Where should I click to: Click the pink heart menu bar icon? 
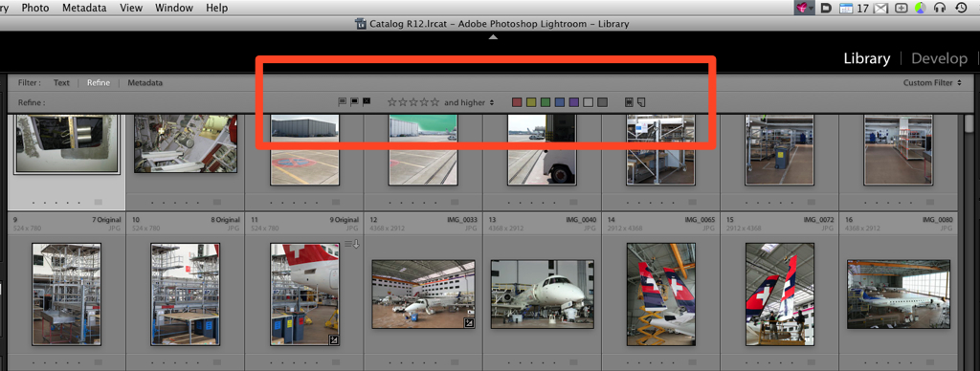tap(803, 8)
